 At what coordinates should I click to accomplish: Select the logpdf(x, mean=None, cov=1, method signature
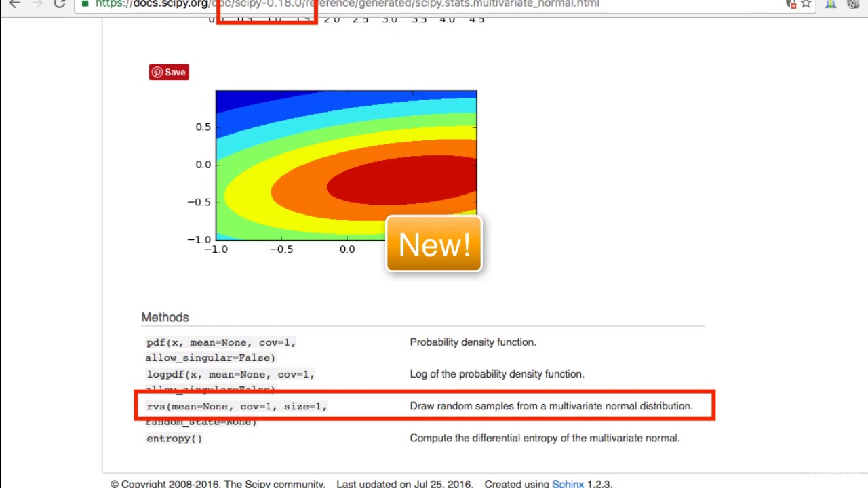coord(231,374)
